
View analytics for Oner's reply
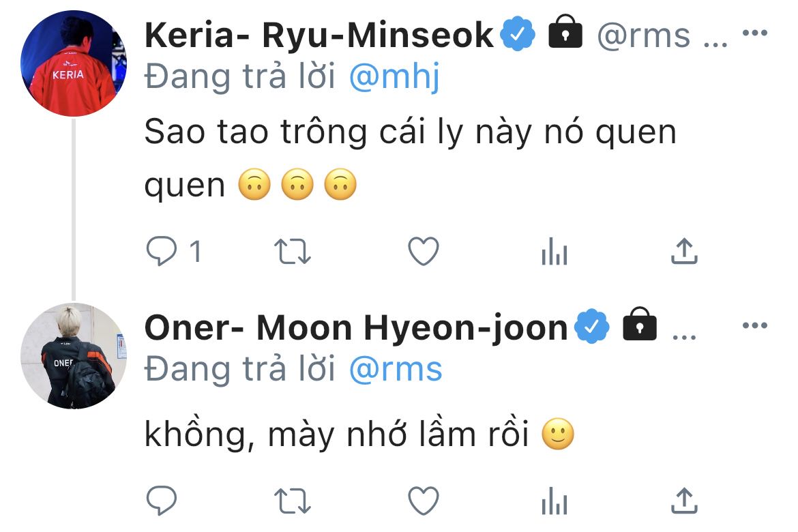[x=554, y=503]
